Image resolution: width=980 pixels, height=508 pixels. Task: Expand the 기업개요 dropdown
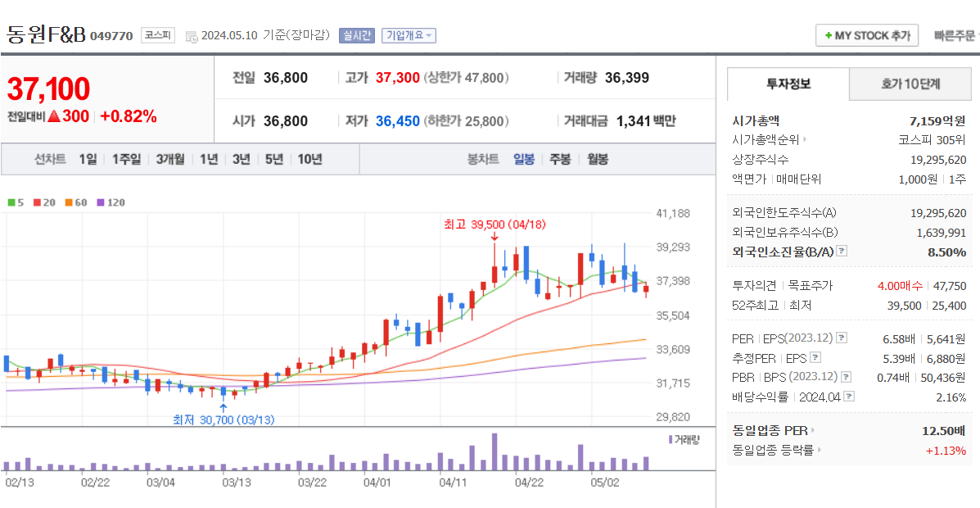point(409,36)
